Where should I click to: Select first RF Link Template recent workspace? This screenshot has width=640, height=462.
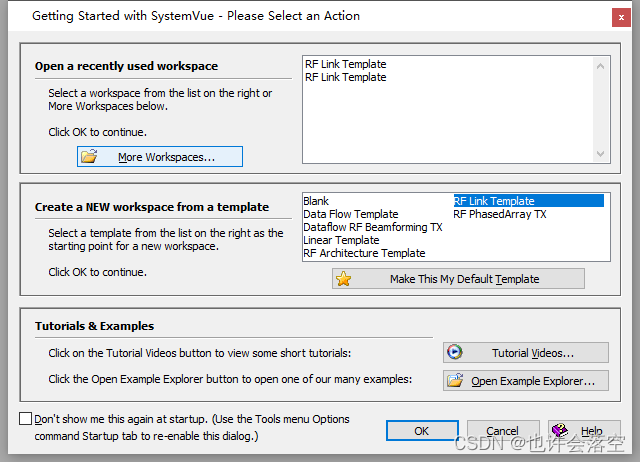point(346,64)
